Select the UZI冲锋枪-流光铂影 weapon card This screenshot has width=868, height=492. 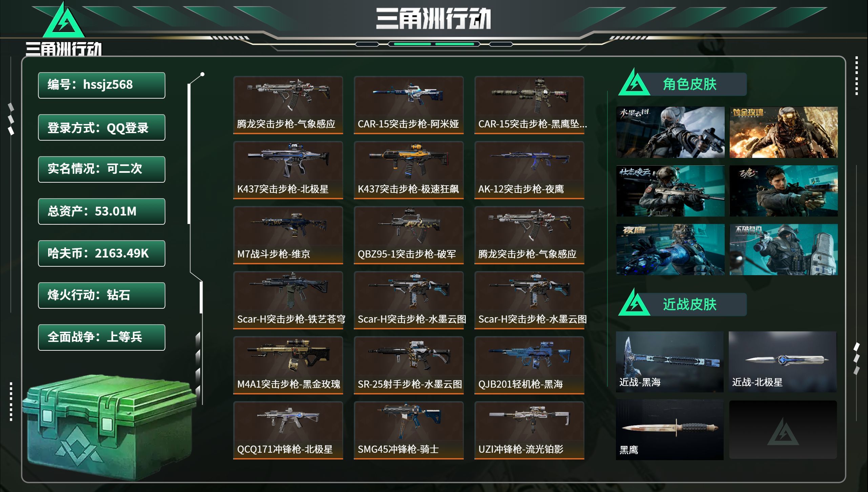(529, 430)
